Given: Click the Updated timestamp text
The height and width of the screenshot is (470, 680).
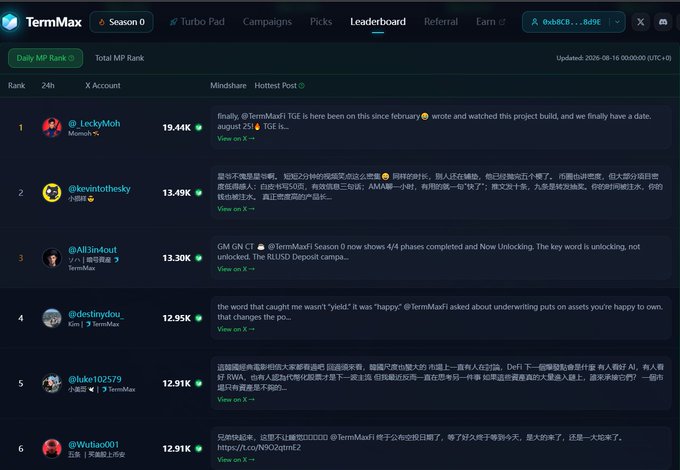Looking at the screenshot, I should click(x=614, y=58).
